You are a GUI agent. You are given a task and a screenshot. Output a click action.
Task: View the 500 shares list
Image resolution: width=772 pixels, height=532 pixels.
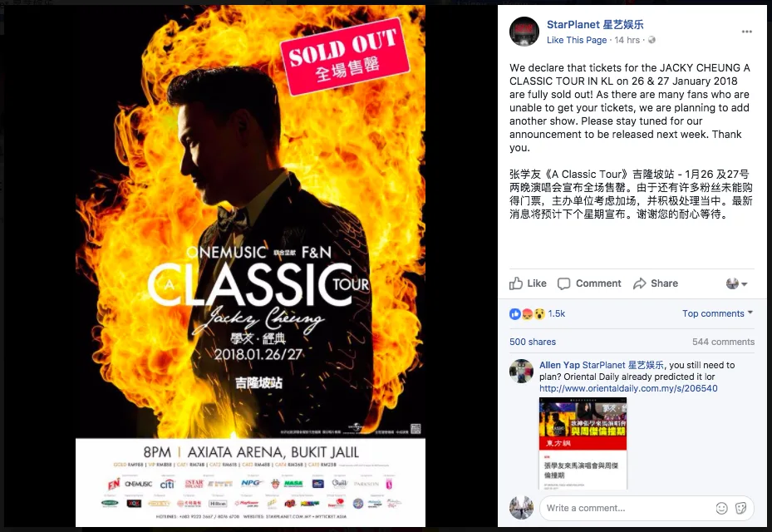coord(532,342)
